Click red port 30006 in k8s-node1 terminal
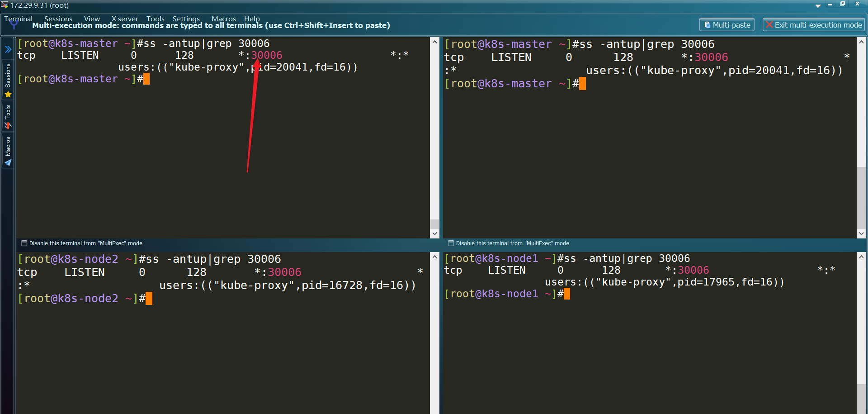Image resolution: width=868 pixels, height=414 pixels. pos(693,271)
